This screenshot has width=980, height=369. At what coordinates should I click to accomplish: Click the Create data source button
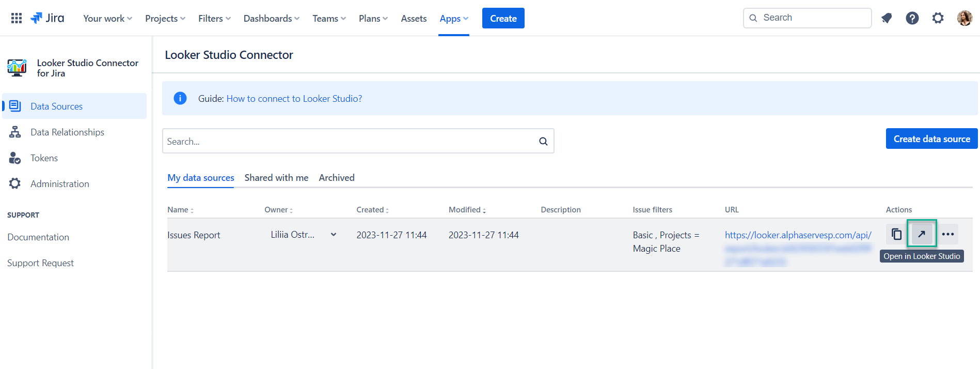point(931,139)
